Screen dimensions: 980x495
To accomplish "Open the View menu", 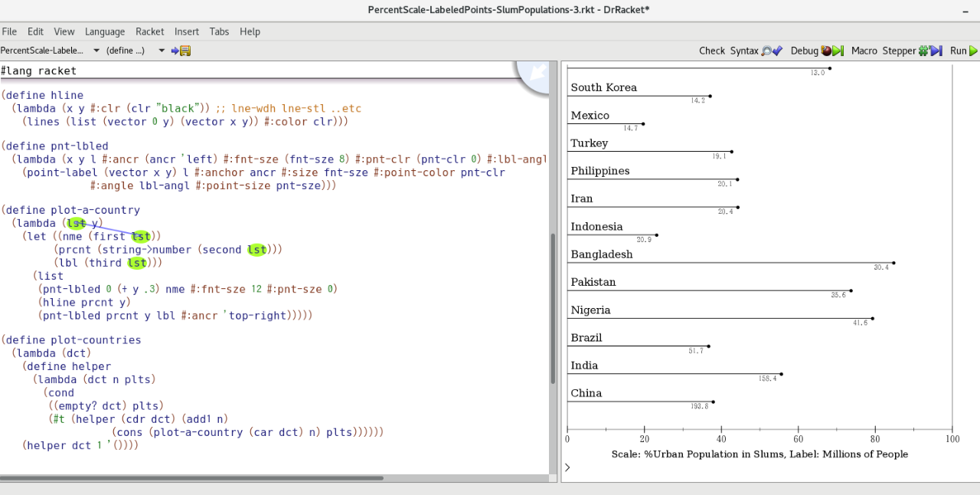I will 64,31.
